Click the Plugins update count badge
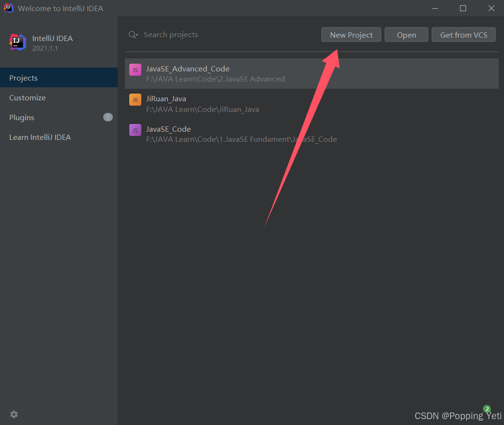The height and width of the screenshot is (425, 504). [108, 117]
